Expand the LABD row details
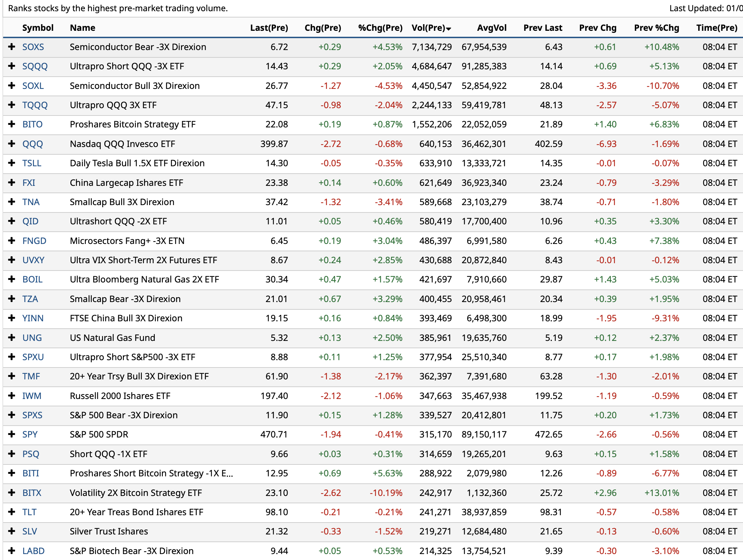 (12, 551)
